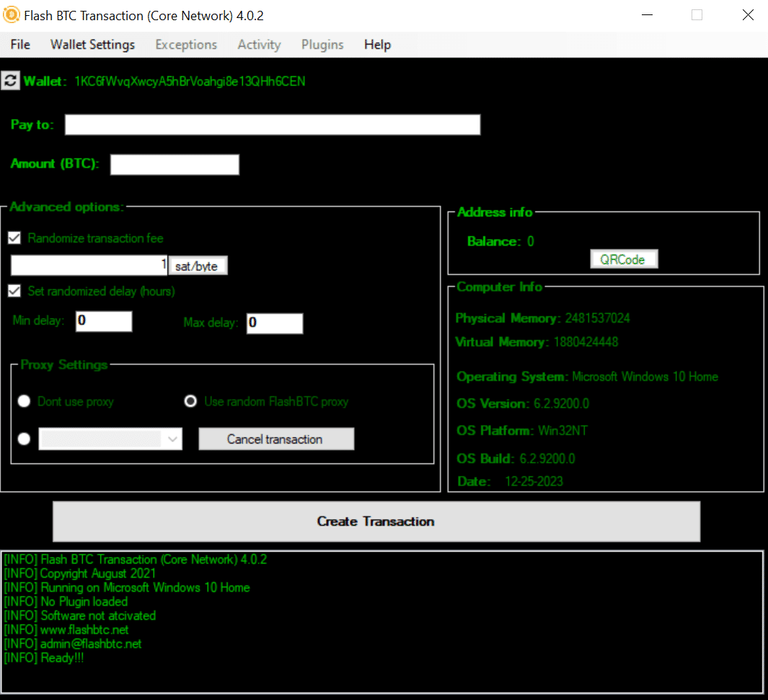Viewport: 768px width, 700px height.
Task: Uncheck Set randomized delay (hours)
Action: click(14, 291)
